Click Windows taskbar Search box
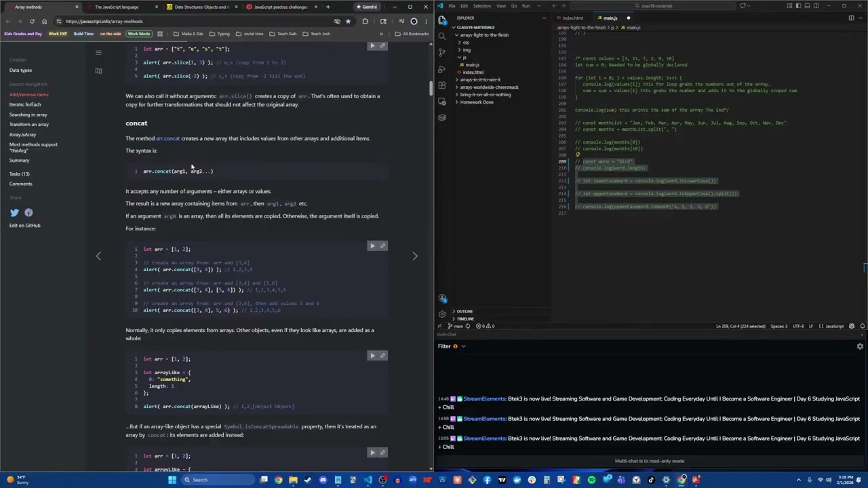This screenshot has width=868, height=488. coord(217,480)
